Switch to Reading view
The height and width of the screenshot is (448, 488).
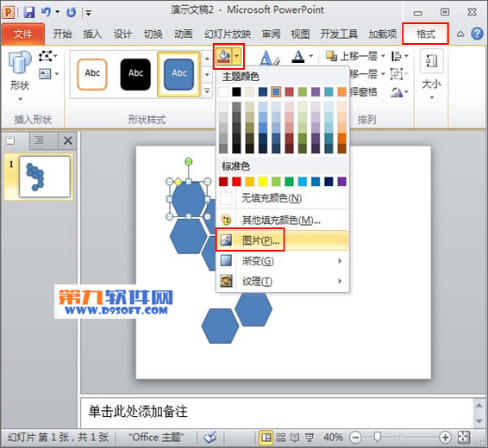[295, 438]
